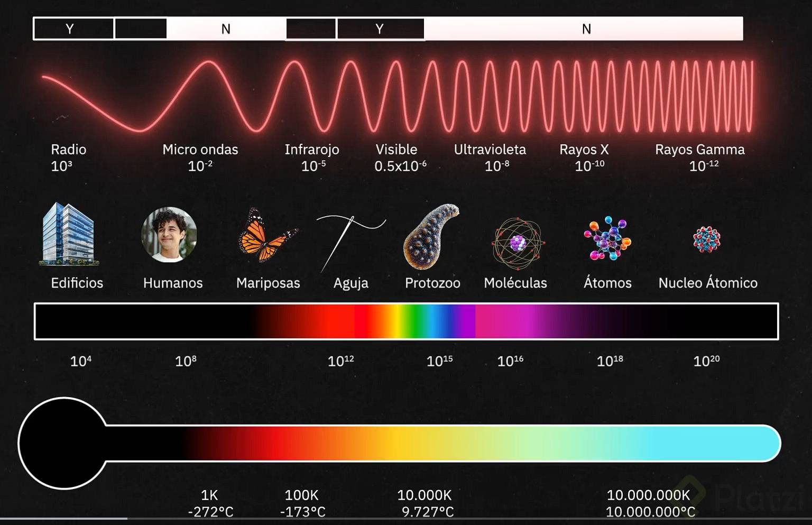This screenshot has height=525, width=812.
Task: Click the Y segment above Radio
Action: coord(73,29)
